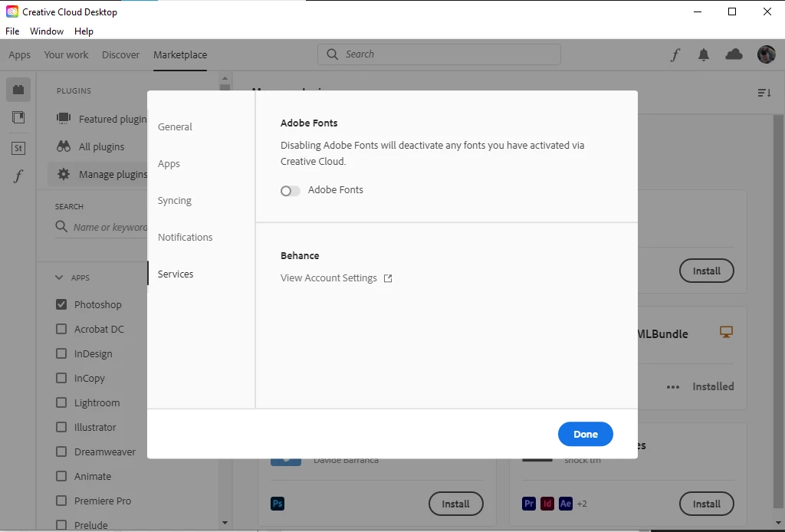Check the InCopy checkbox

(x=61, y=378)
